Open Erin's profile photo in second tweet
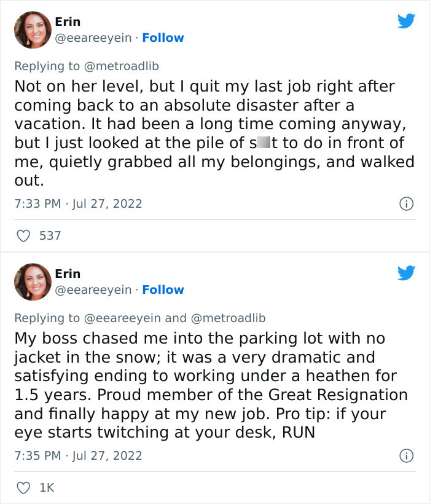 point(33,282)
